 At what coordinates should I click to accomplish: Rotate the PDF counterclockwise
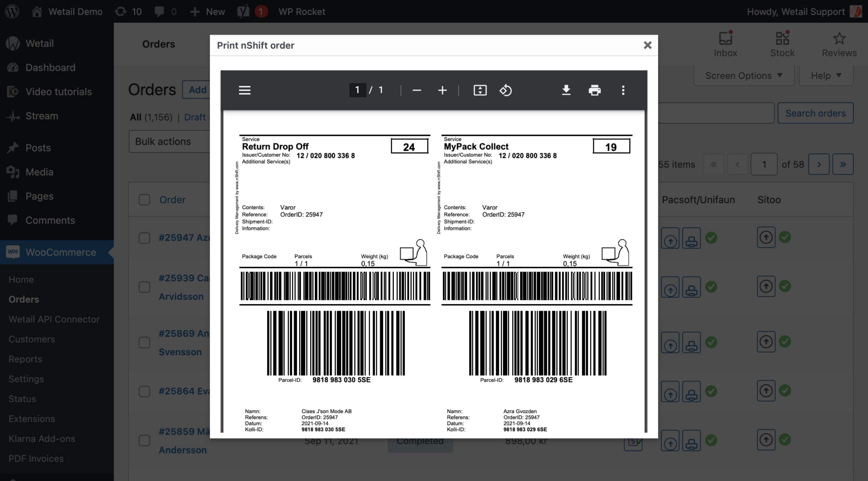point(505,90)
